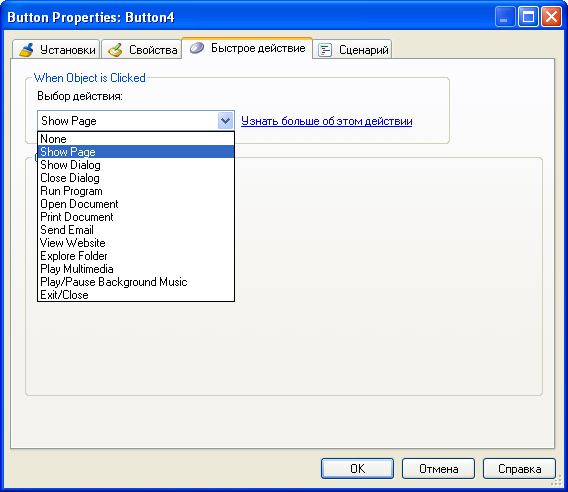Choose None from the action list
568x492 pixels.
click(136, 139)
